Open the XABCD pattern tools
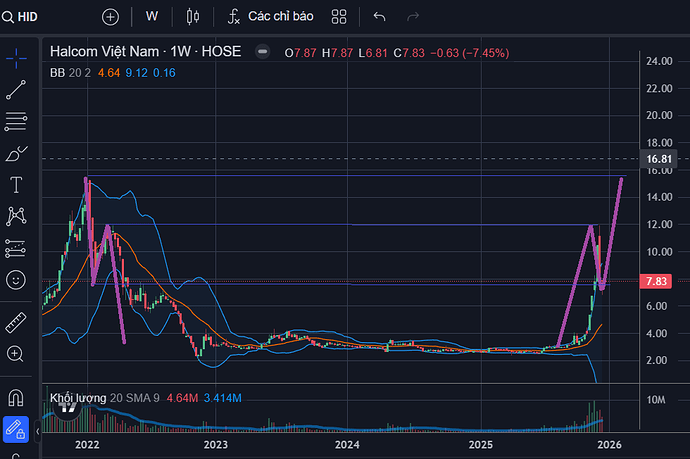The height and width of the screenshot is (459, 690). click(16, 216)
